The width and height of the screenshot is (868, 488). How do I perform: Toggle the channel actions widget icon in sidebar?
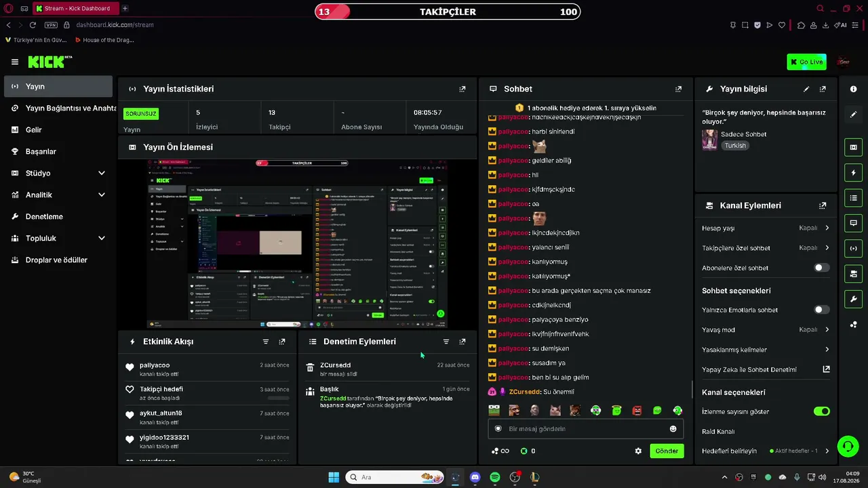853,274
